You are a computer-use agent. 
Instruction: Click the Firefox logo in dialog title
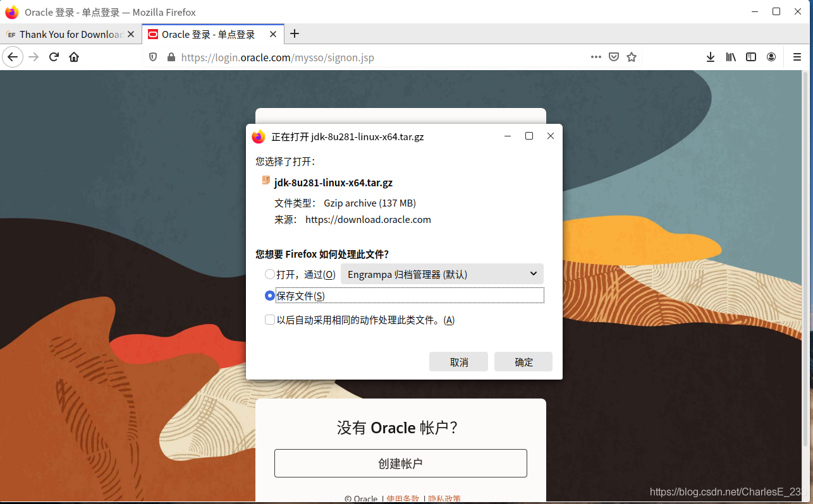(258, 136)
